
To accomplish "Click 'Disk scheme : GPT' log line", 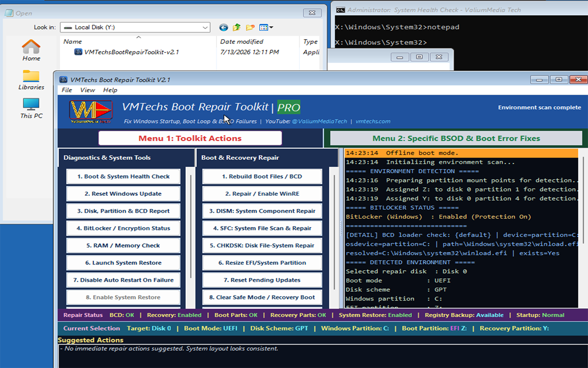I will [396, 290].
